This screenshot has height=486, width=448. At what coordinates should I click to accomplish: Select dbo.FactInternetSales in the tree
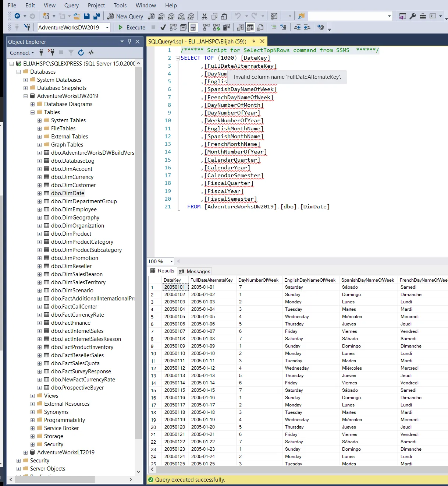pyautogui.click(x=77, y=331)
